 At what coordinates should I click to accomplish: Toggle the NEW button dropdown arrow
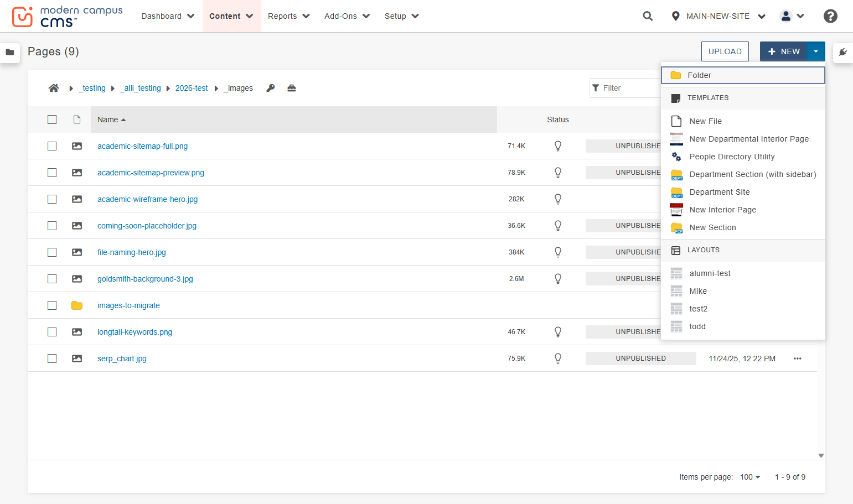click(x=816, y=51)
